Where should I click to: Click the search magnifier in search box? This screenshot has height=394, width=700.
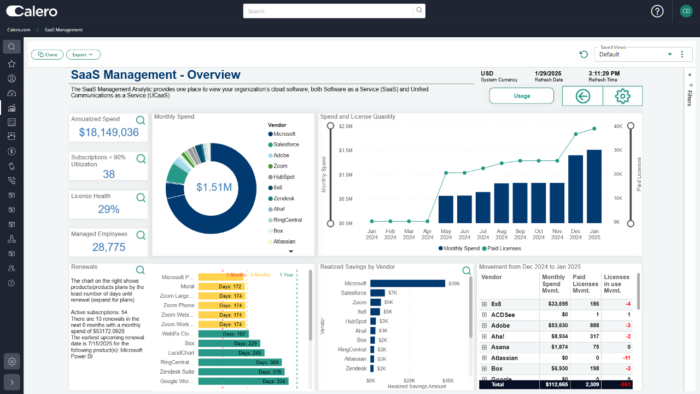tap(419, 10)
